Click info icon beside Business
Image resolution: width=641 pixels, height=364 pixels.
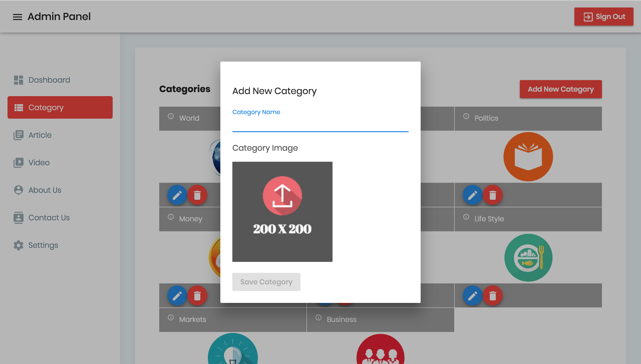318,318
